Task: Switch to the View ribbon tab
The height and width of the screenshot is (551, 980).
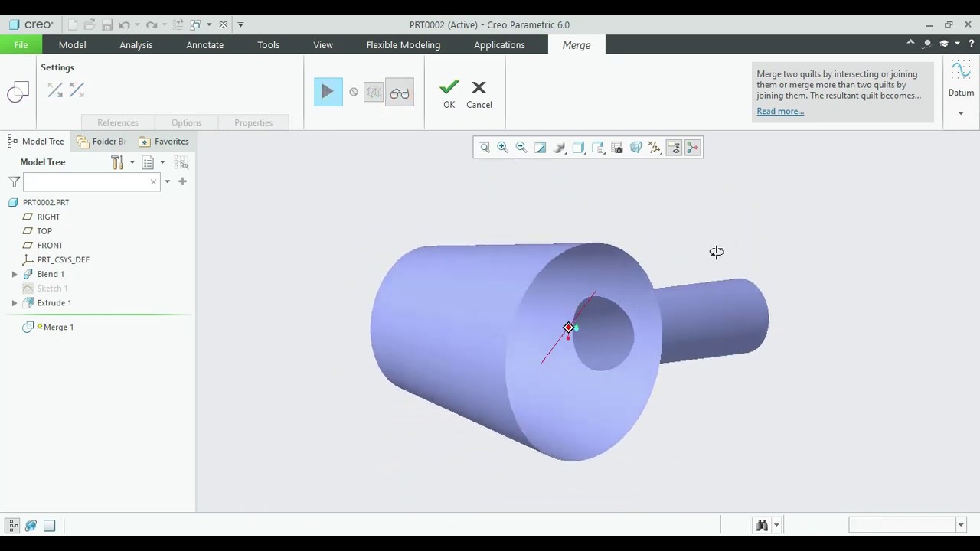Action: (x=323, y=44)
